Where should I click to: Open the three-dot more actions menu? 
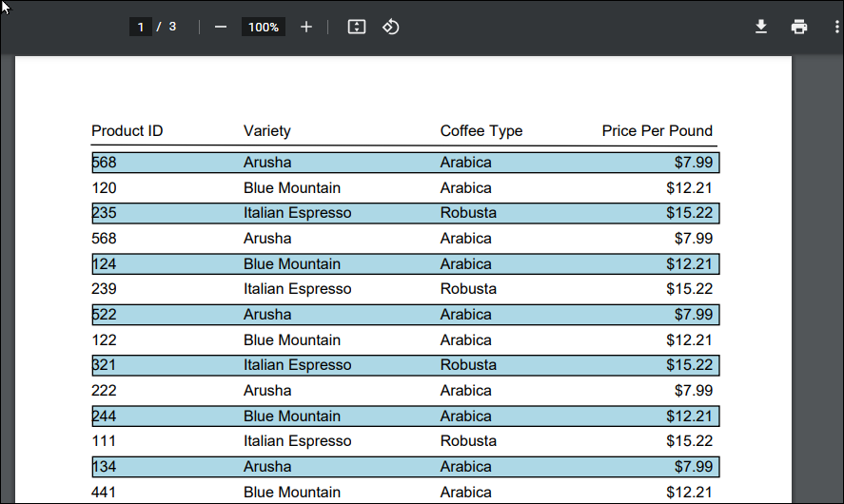click(x=834, y=27)
